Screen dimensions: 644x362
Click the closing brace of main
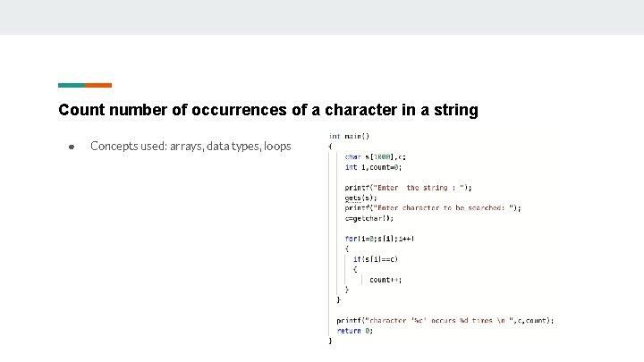click(330, 341)
